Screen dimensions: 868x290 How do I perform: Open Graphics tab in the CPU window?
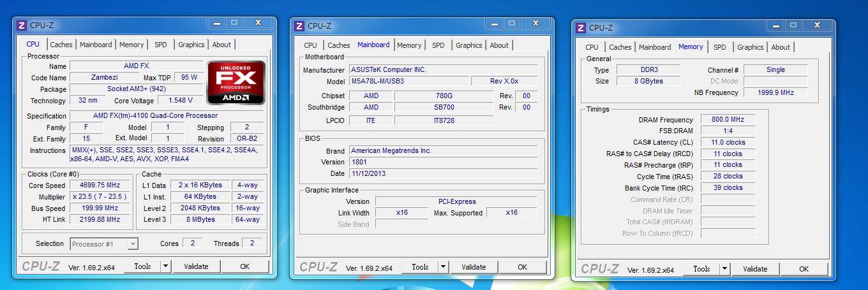tap(191, 45)
